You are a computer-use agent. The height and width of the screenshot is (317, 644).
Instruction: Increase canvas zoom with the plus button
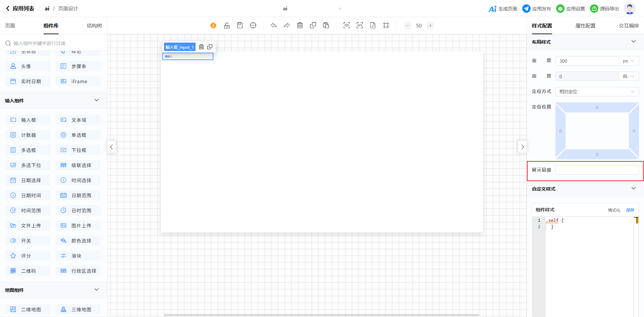(x=430, y=25)
